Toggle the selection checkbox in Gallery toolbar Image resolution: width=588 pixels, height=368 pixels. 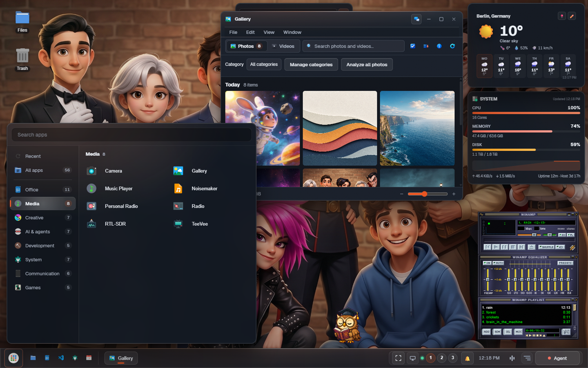413,46
